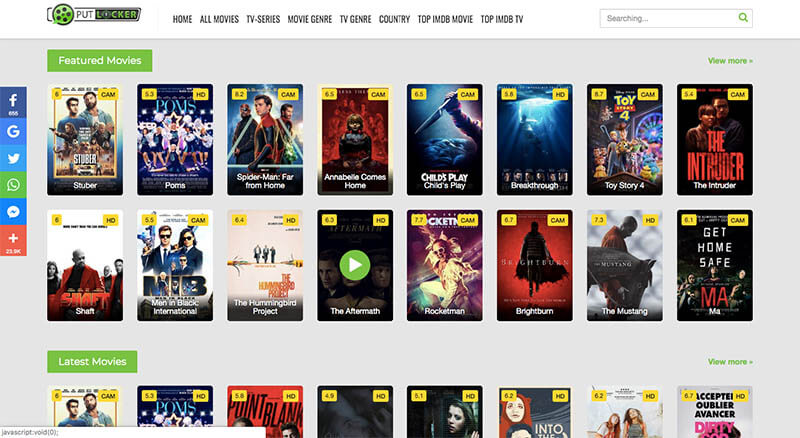Click HD badge on Breakthrough poster

pos(560,94)
